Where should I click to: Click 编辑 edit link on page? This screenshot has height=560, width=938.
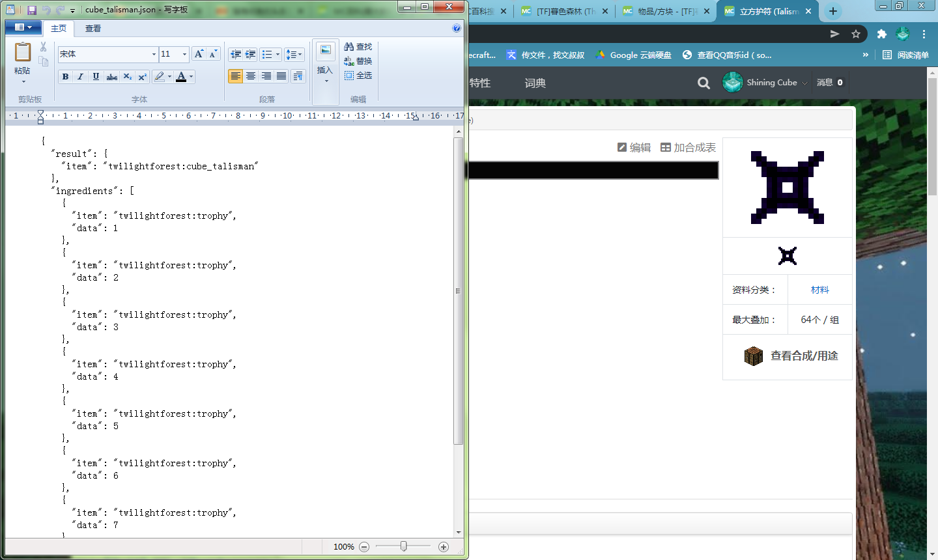pos(634,148)
